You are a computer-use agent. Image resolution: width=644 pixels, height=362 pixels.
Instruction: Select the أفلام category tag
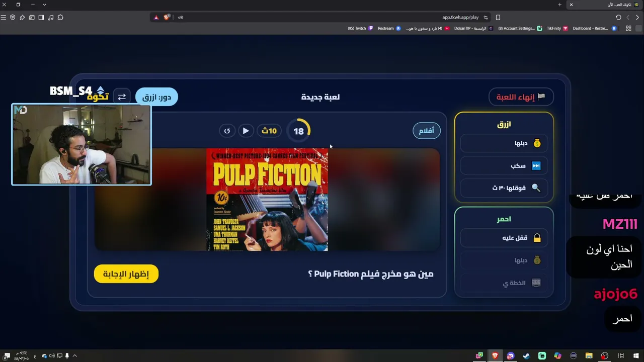(x=427, y=131)
